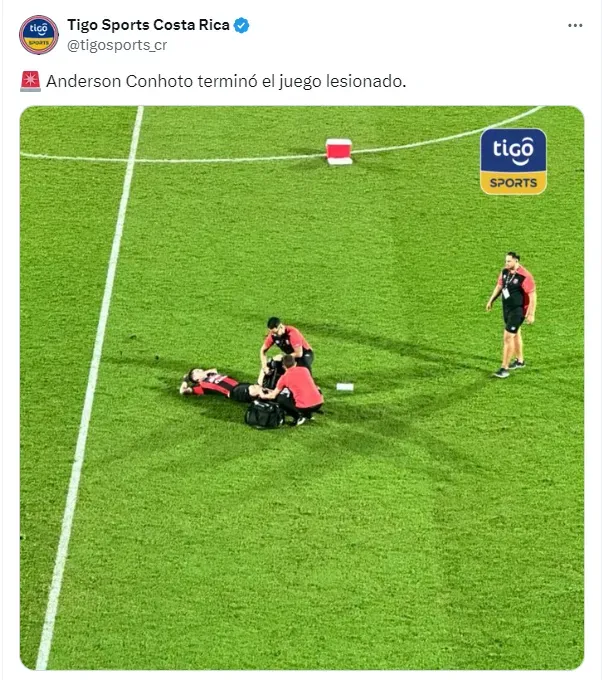Click the red box on the field line
This screenshot has height=680, width=602.
pyautogui.click(x=339, y=151)
